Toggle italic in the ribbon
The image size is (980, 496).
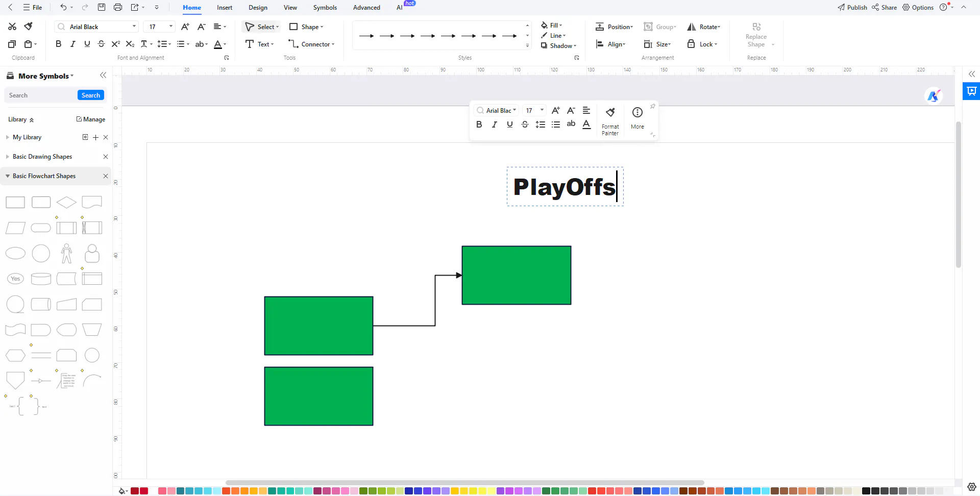click(73, 44)
